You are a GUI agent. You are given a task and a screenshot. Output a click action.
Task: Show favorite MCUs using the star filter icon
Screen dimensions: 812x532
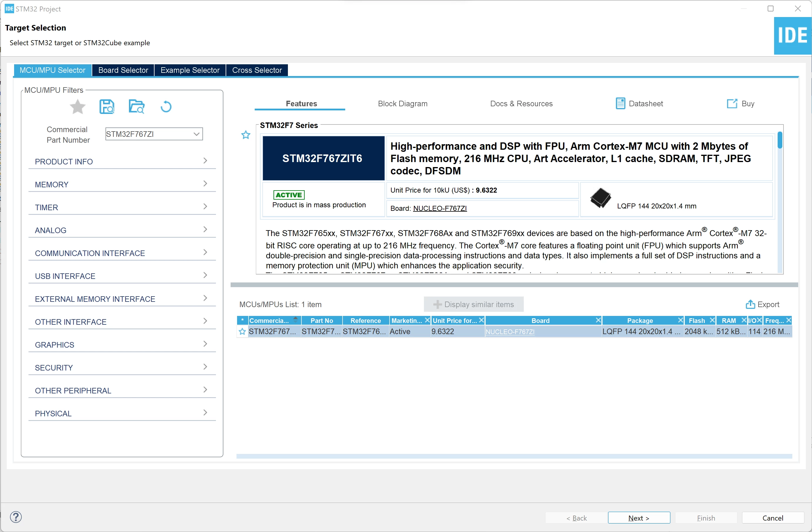(78, 107)
